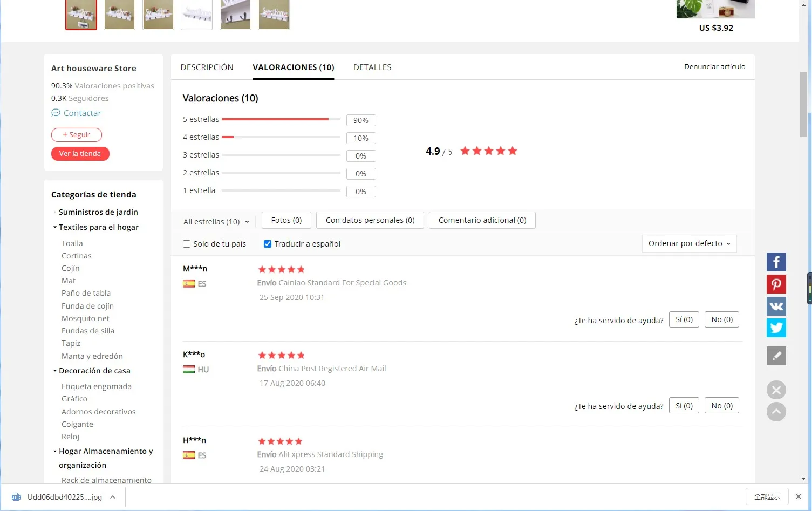
Task: Open the Cortinas category link
Action: [x=77, y=256]
